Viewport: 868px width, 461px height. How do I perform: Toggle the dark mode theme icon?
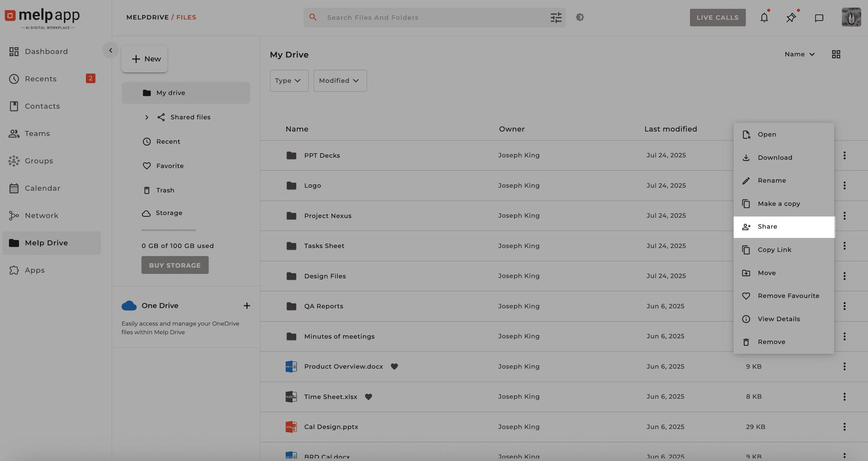point(580,17)
